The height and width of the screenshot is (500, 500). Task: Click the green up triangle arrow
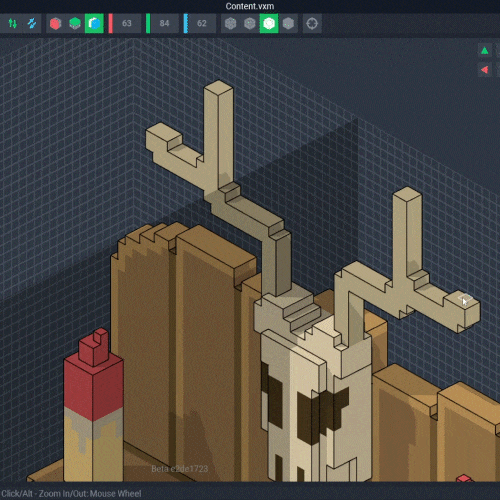pos(485,51)
